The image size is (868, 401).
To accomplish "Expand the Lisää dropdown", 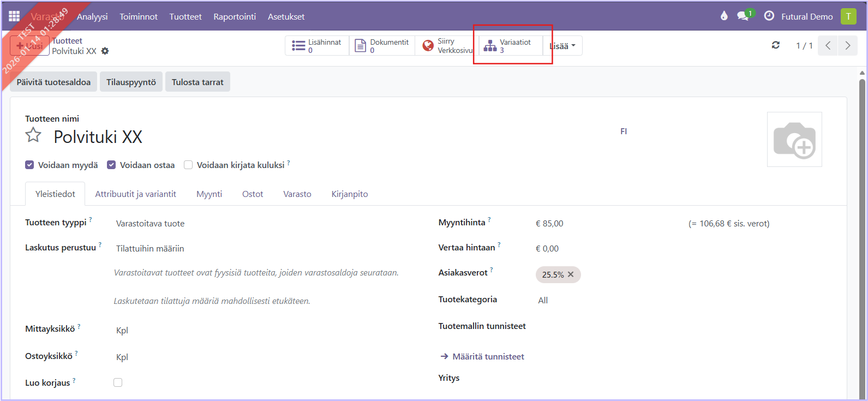I will point(562,46).
